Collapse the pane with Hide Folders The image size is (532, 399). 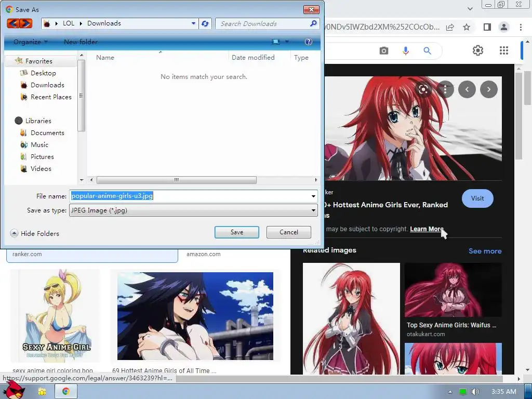click(35, 233)
